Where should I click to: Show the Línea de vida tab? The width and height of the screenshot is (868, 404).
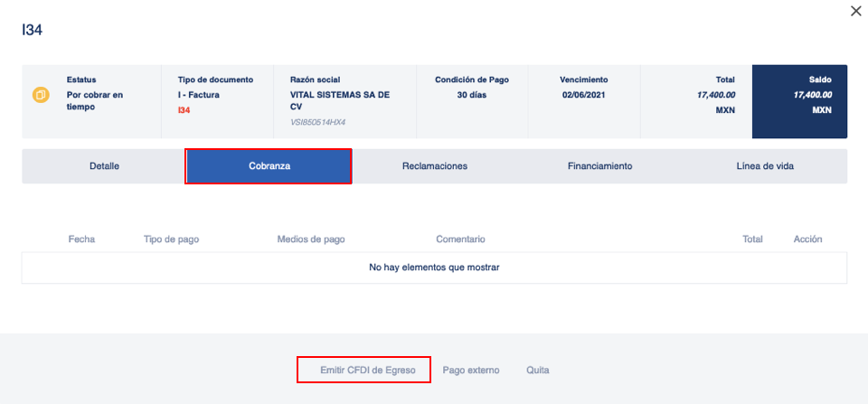point(765,166)
